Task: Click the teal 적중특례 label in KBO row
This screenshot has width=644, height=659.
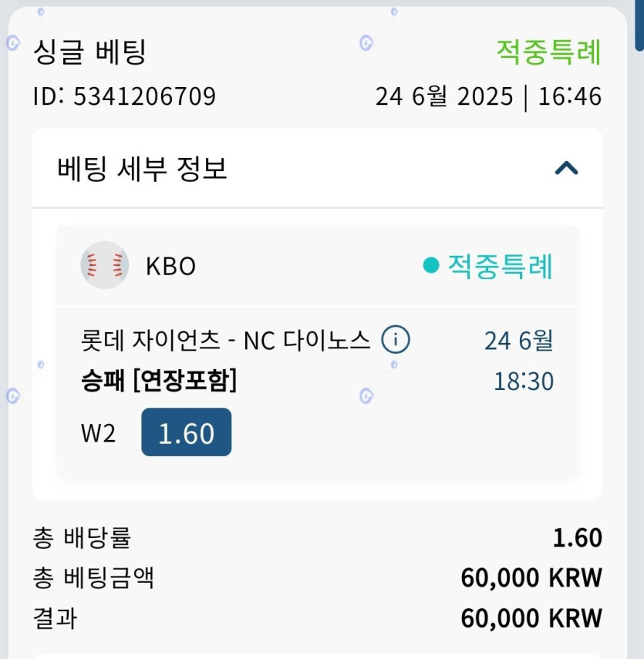Action: 500,266
